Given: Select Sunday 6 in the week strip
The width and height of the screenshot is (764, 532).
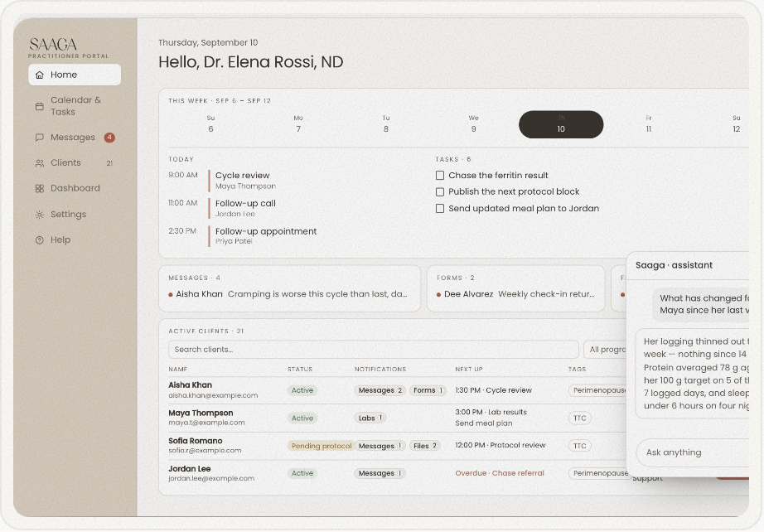Looking at the screenshot, I should pyautogui.click(x=210, y=124).
